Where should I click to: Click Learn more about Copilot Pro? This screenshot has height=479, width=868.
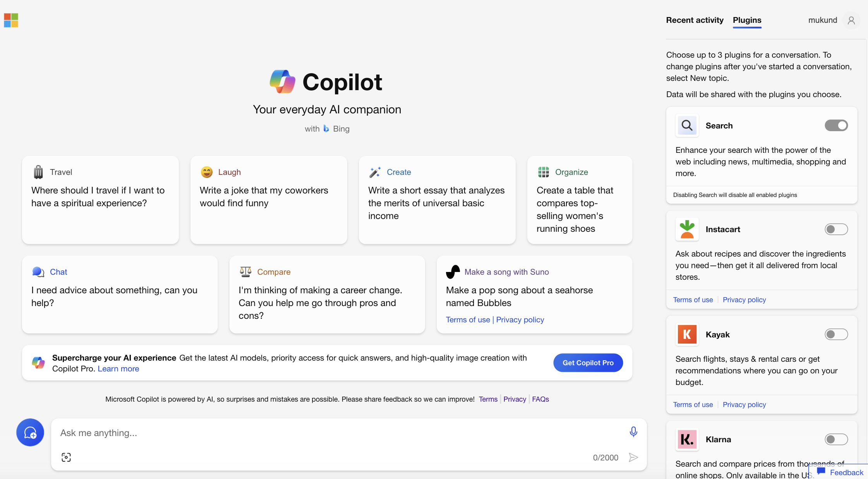click(x=118, y=368)
